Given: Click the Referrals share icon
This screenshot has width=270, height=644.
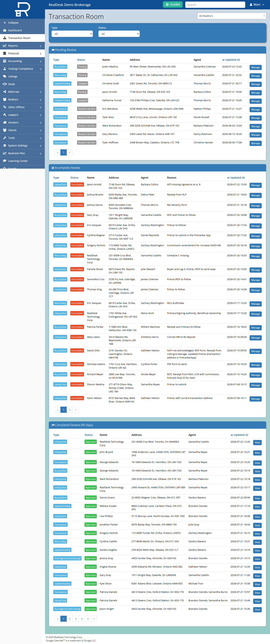Looking at the screenshot, I should 5,92.
